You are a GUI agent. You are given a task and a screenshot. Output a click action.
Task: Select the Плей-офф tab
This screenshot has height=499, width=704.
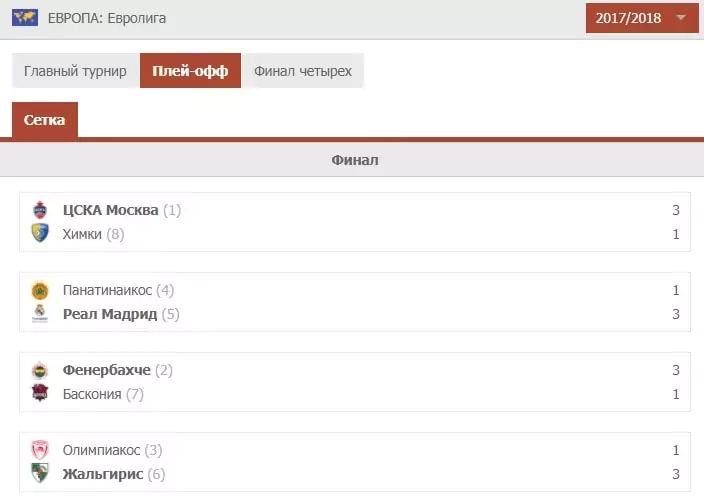tap(190, 71)
